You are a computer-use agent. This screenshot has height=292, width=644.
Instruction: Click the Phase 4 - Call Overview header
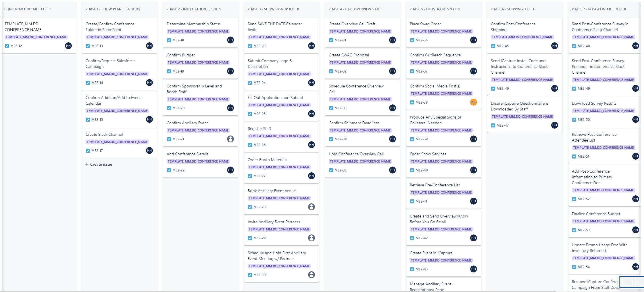click(355, 9)
